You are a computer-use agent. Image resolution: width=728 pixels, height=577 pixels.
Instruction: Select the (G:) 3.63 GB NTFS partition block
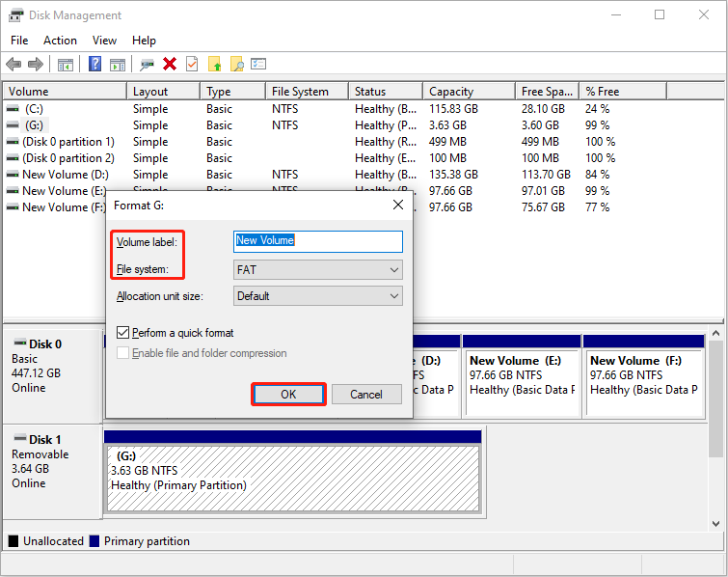coord(293,478)
